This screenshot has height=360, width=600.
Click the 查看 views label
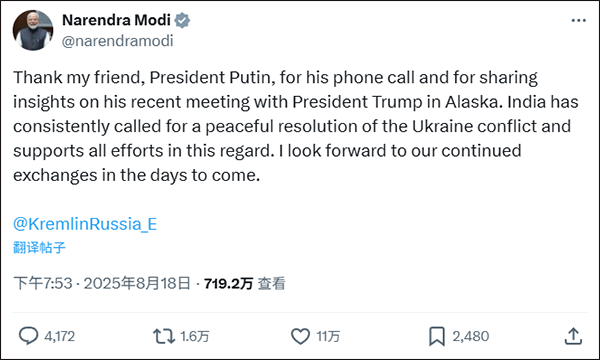(271, 283)
